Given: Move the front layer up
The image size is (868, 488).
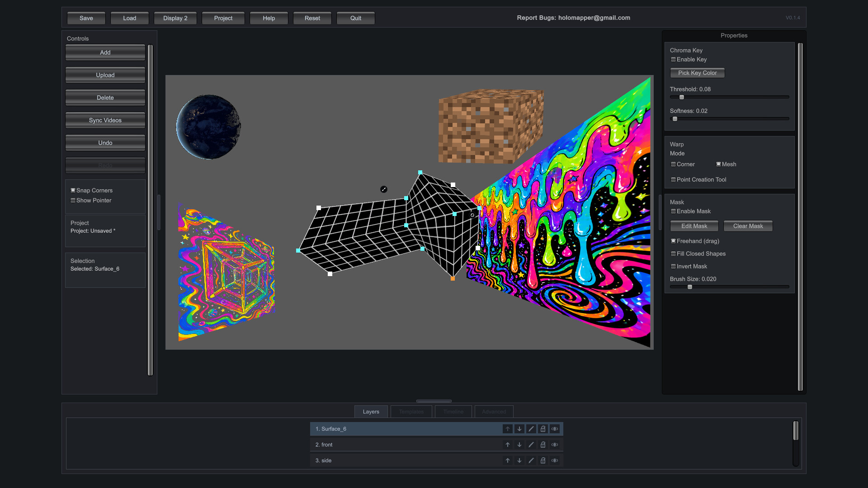Looking at the screenshot, I should [x=508, y=445].
